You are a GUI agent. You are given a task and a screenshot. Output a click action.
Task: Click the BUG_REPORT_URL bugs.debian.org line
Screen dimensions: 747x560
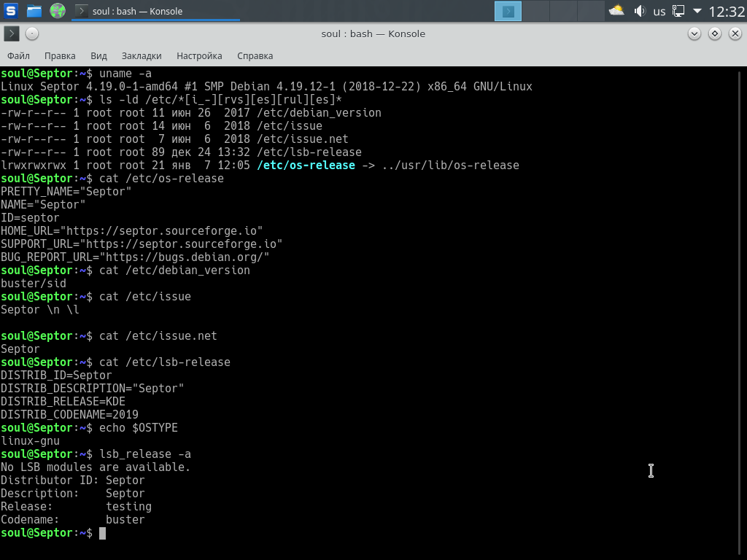point(135,257)
